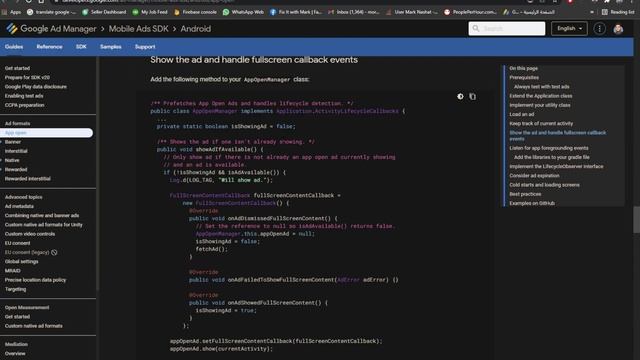
Task: Open the Apps bookmark shortcut
Action: pyautogui.click(x=11, y=12)
